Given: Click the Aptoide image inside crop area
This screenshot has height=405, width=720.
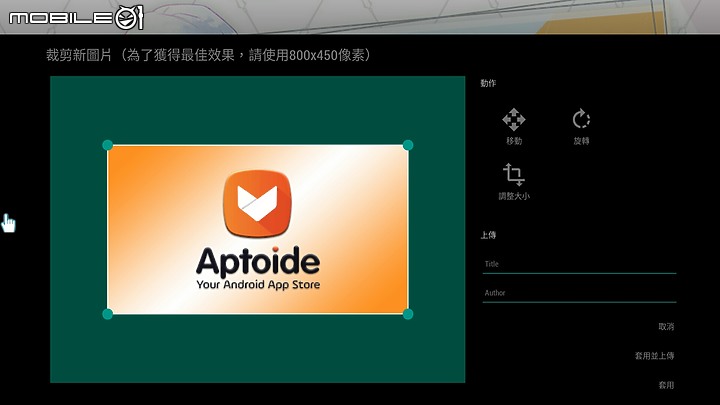Looking at the screenshot, I should 258,230.
